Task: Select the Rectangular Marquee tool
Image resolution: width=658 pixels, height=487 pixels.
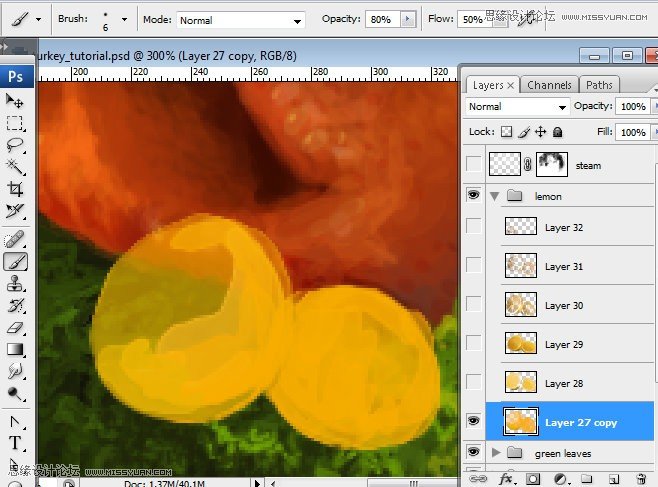Action: (15, 123)
